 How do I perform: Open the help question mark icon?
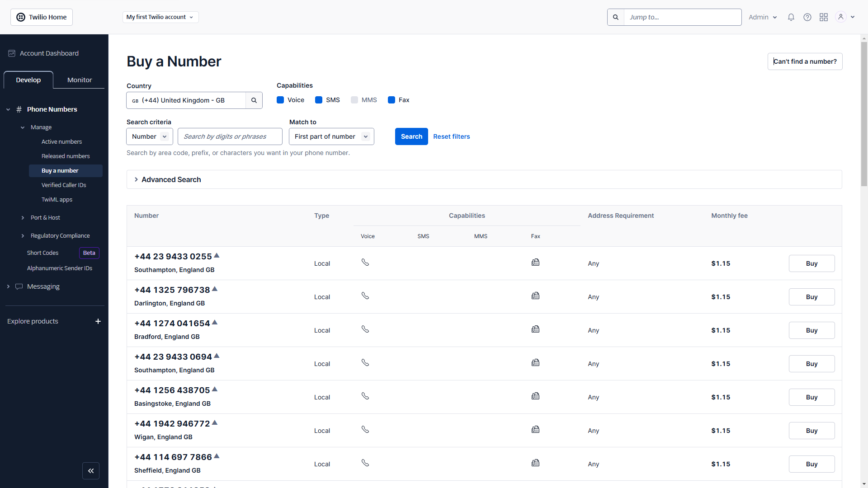click(x=807, y=17)
